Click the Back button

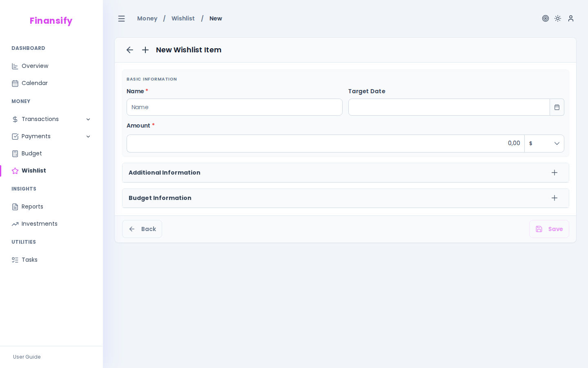(142, 229)
